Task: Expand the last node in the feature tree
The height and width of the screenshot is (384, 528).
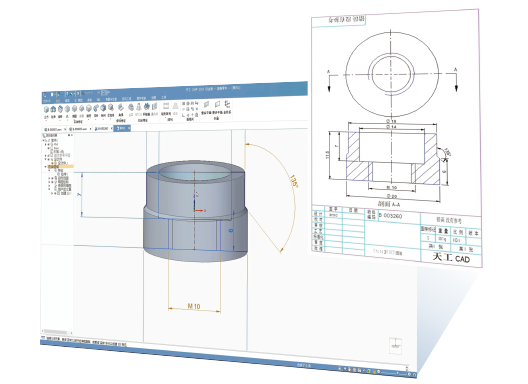Action: click(x=52, y=193)
